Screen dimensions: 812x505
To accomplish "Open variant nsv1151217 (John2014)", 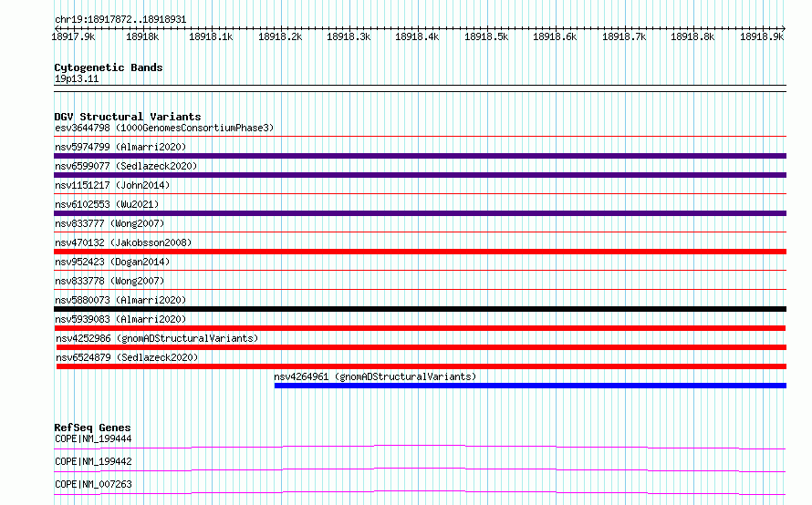I will (x=112, y=185).
